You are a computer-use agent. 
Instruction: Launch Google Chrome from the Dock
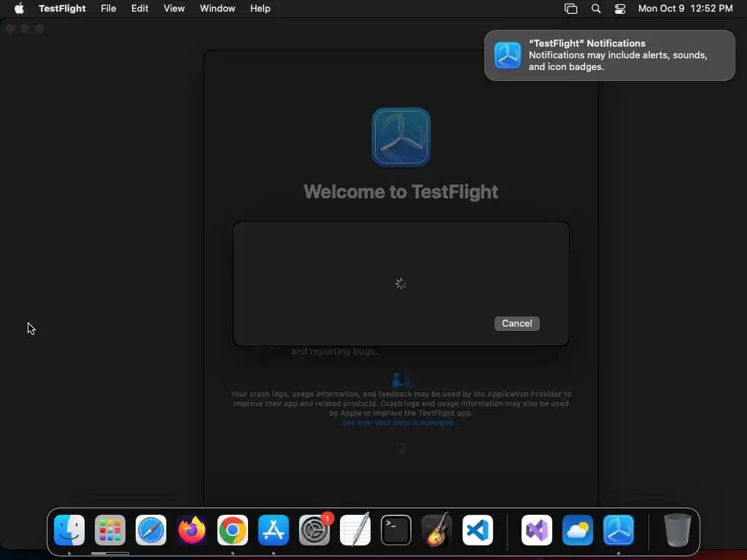tap(233, 529)
